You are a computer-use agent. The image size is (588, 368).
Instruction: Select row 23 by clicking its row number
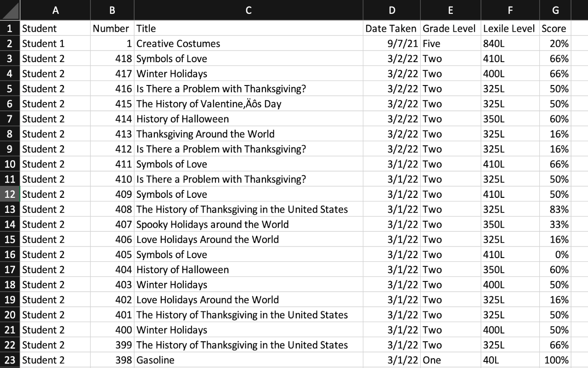click(9, 360)
